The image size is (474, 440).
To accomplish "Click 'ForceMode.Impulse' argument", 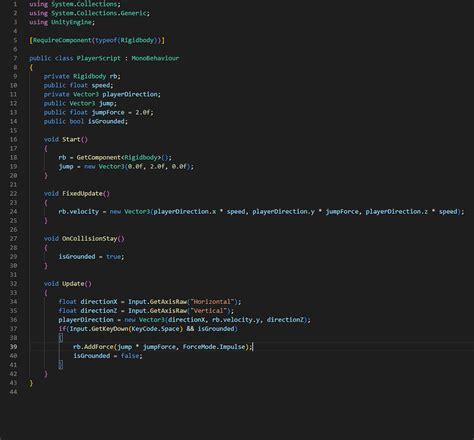I will click(x=214, y=347).
